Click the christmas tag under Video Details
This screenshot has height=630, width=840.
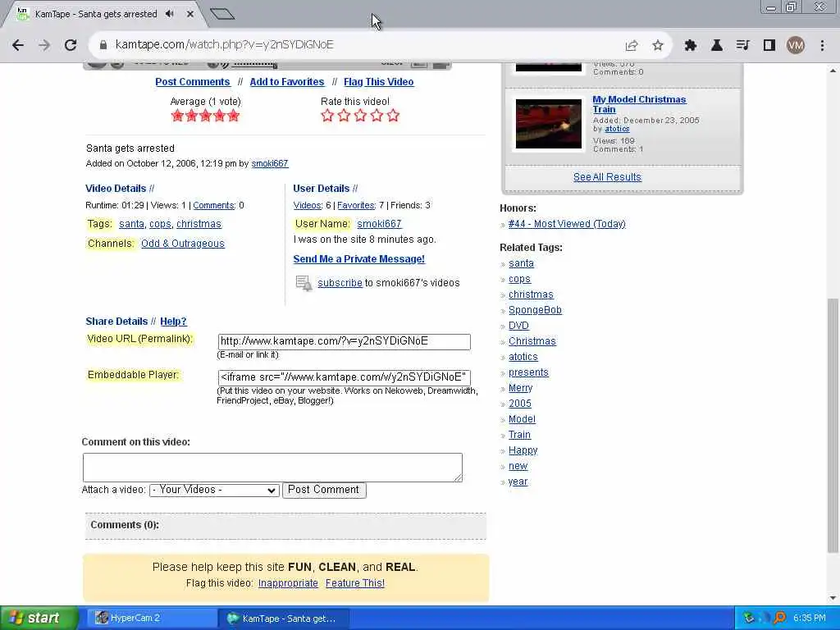(x=199, y=224)
